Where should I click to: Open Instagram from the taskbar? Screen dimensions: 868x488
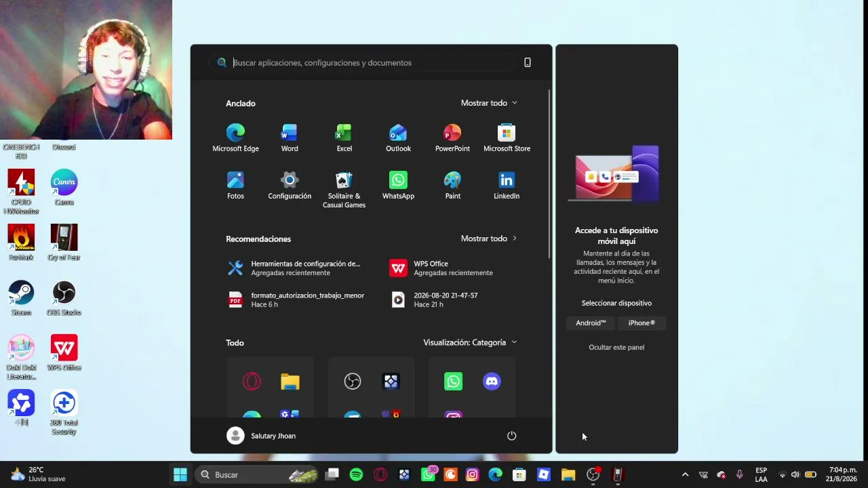[473, 474]
